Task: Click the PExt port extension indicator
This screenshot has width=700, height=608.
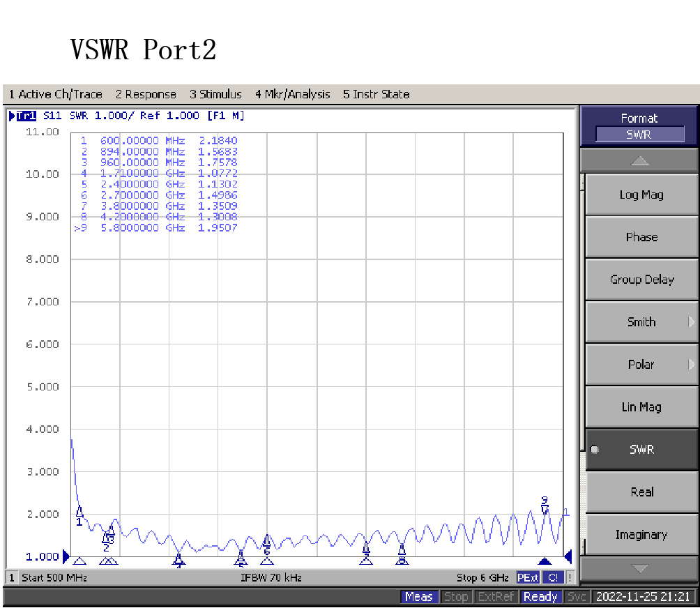Action: click(528, 577)
